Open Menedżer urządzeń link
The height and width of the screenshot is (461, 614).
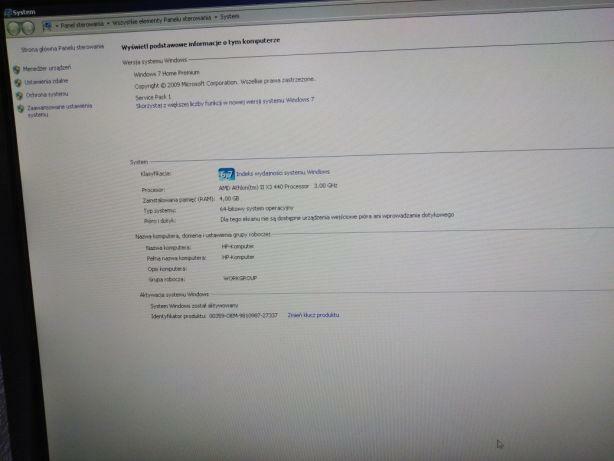(x=47, y=68)
